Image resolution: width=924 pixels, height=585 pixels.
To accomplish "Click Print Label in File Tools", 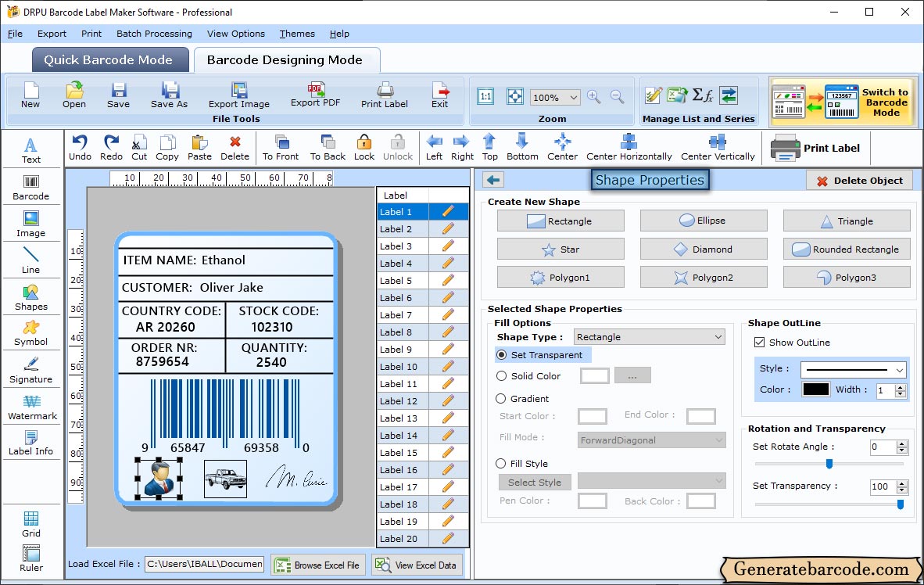I will 384,95.
